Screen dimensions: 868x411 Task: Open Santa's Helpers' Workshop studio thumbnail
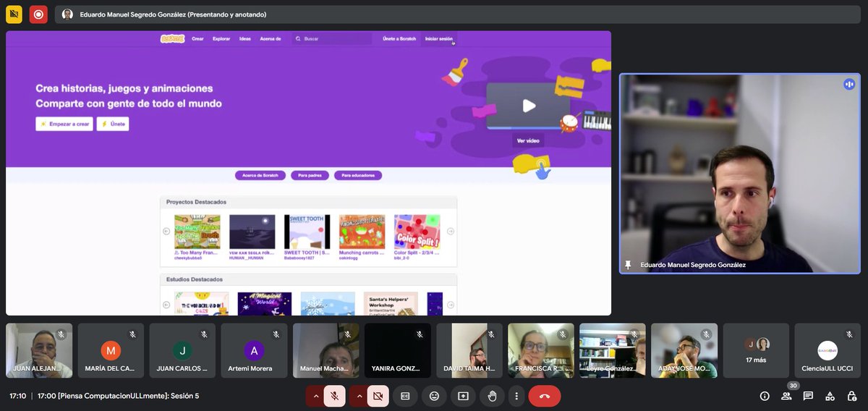tap(391, 304)
